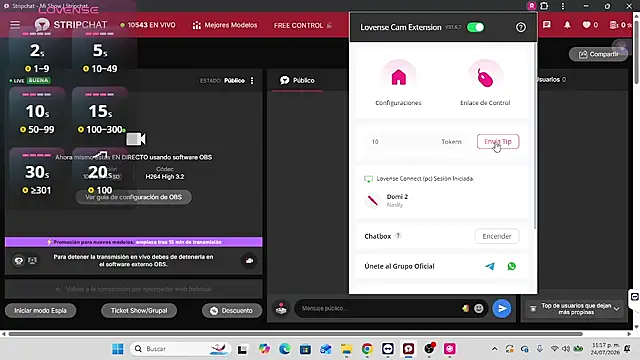Open the Estado Público options menu
640x360 pixels.
pyautogui.click(x=252, y=80)
